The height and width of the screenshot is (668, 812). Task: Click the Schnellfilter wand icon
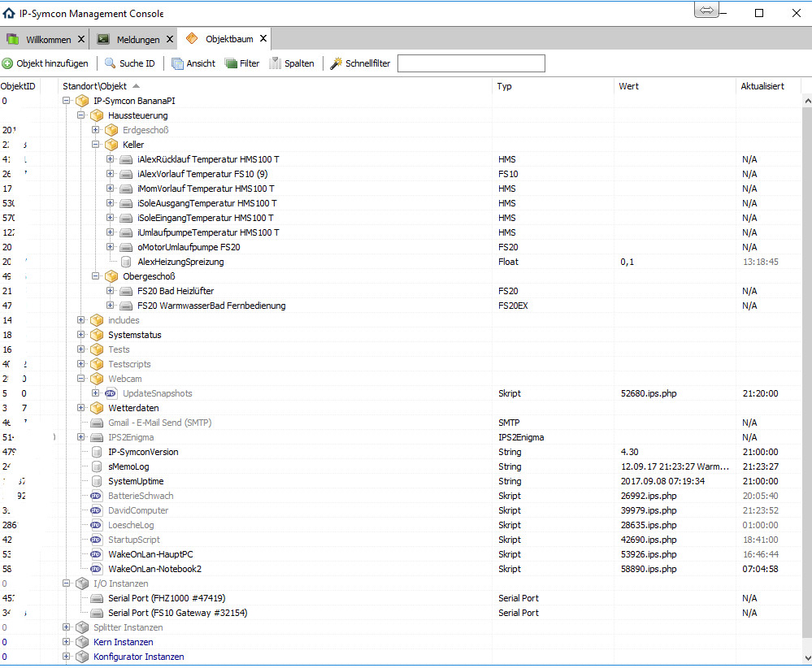click(x=336, y=63)
